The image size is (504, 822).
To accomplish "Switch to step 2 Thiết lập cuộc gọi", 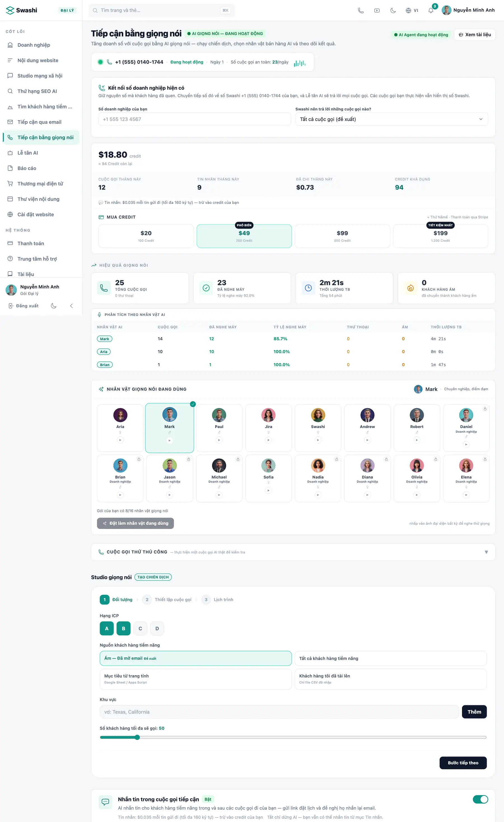I will [167, 599].
